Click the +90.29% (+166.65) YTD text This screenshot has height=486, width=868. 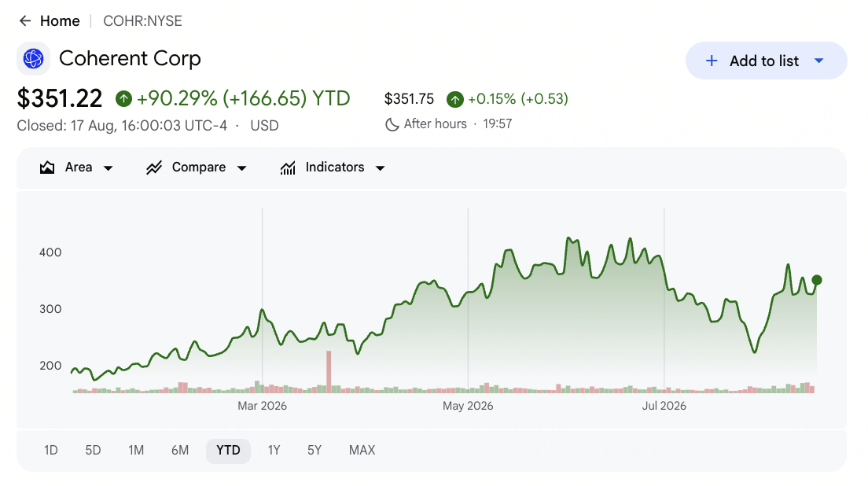(244, 98)
